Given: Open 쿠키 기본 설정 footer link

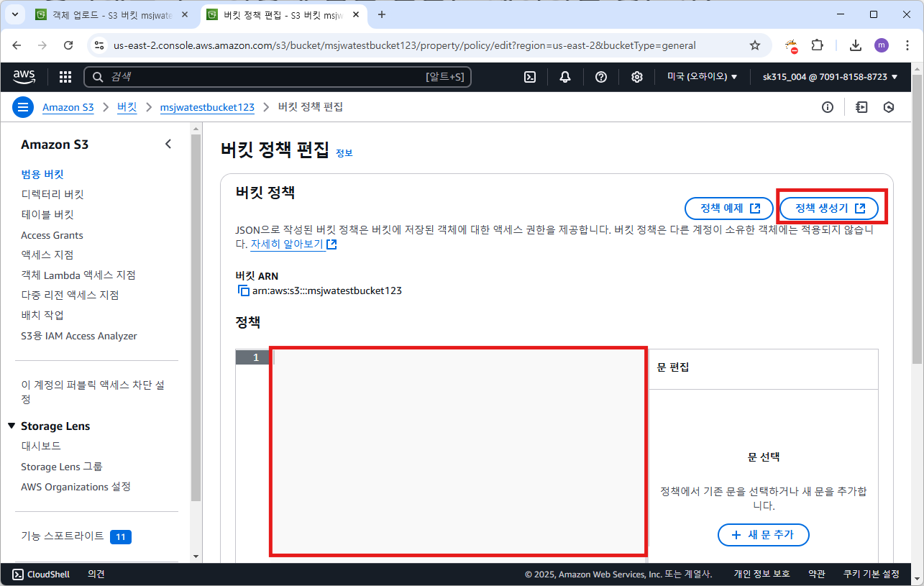Looking at the screenshot, I should (x=872, y=574).
